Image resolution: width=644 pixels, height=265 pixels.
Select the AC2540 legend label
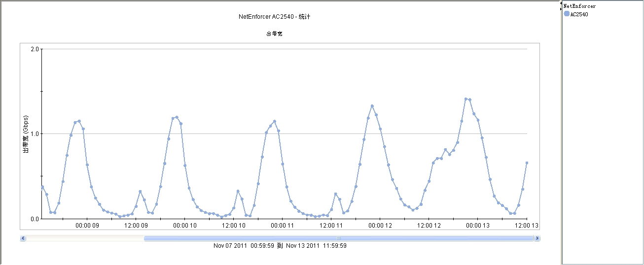[579, 14]
